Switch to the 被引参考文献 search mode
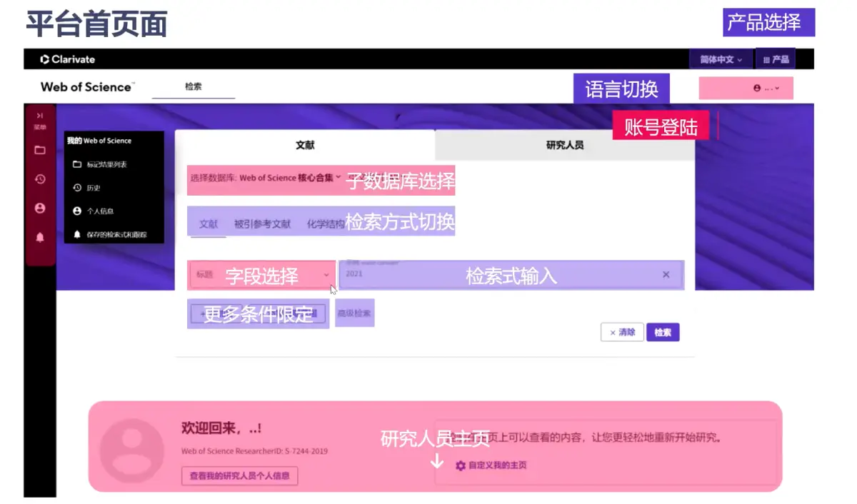The width and height of the screenshot is (857, 504). tap(262, 224)
